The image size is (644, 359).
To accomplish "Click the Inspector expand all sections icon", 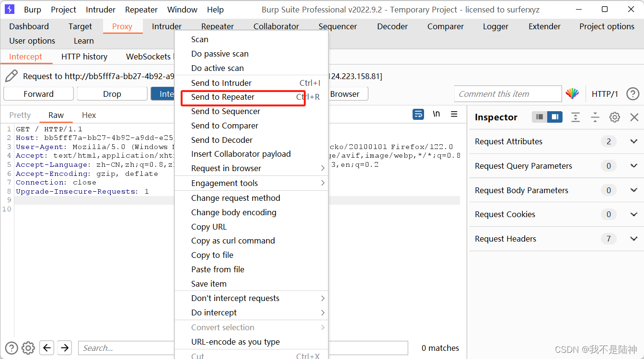I will (575, 117).
